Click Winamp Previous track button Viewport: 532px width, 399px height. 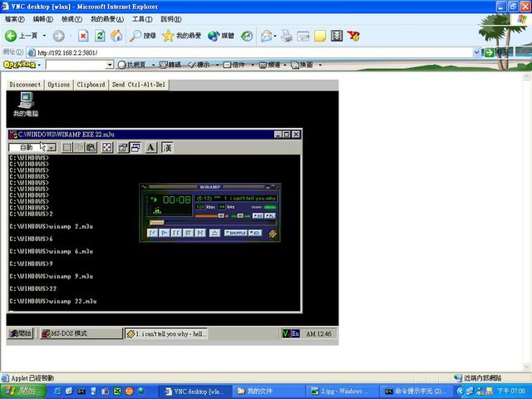(152, 233)
